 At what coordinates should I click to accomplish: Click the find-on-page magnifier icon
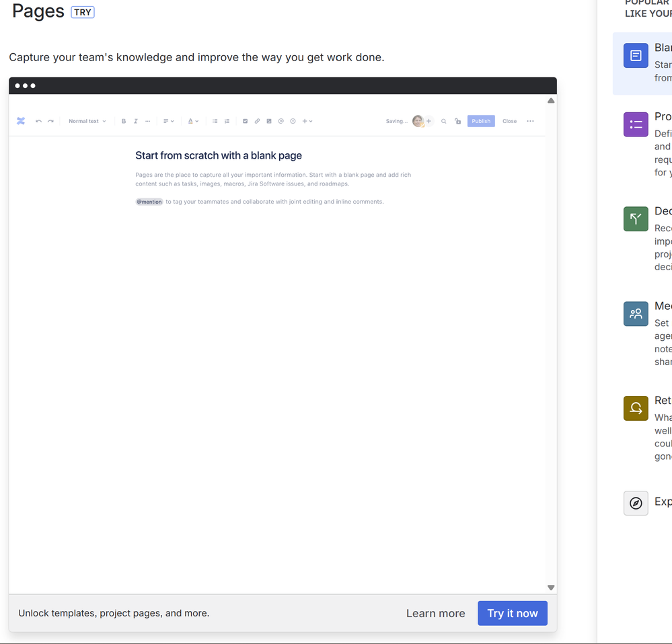[x=443, y=121]
